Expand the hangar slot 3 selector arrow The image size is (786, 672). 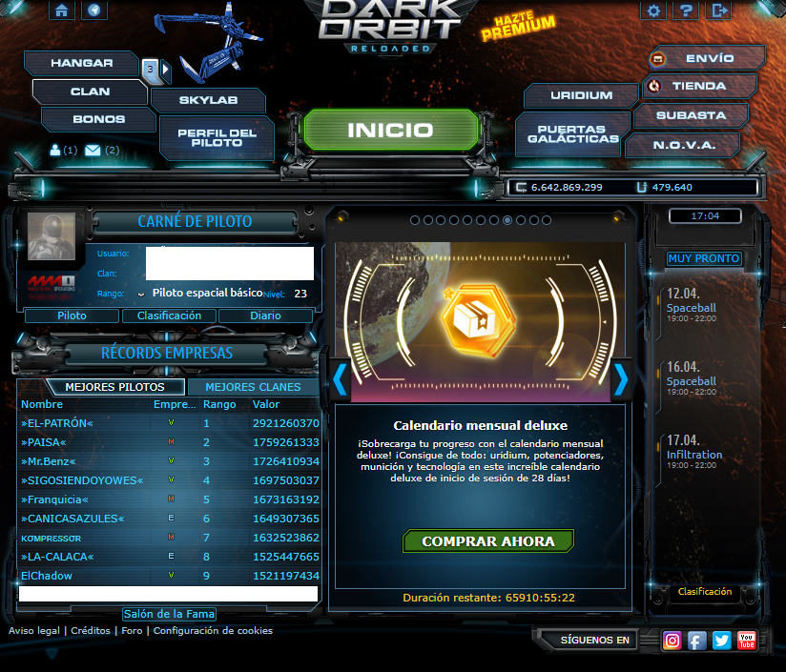(x=165, y=71)
